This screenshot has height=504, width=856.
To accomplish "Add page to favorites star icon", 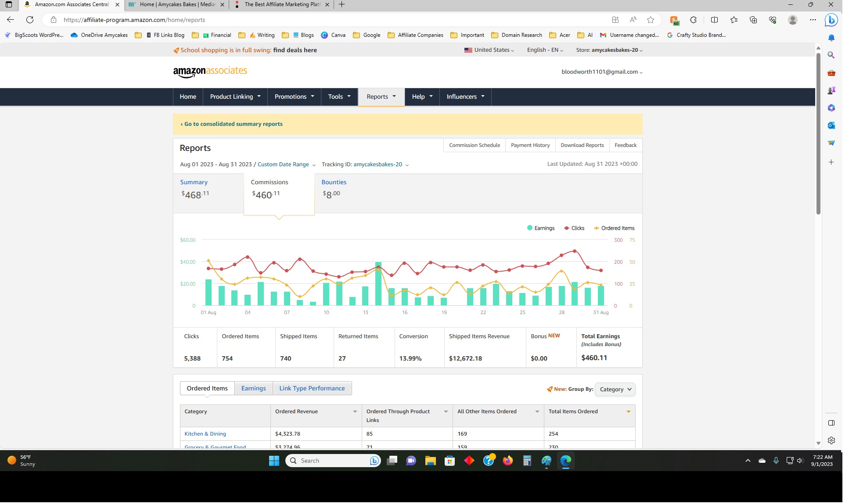I will tap(651, 20).
